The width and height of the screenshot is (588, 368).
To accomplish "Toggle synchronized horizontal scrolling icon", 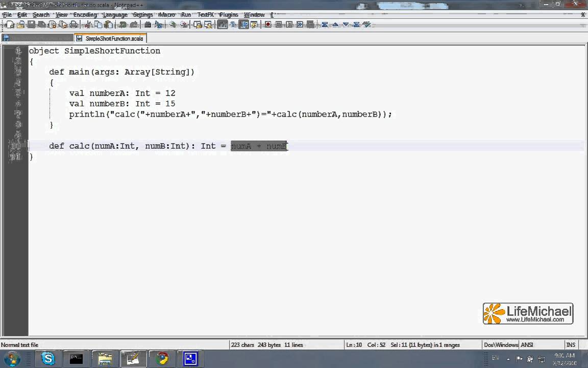I will click(x=208, y=25).
